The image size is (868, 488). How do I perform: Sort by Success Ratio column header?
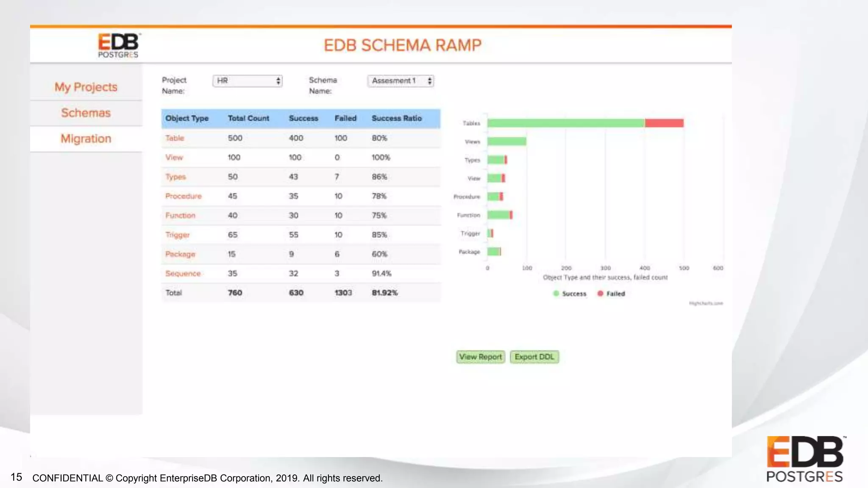coord(396,119)
